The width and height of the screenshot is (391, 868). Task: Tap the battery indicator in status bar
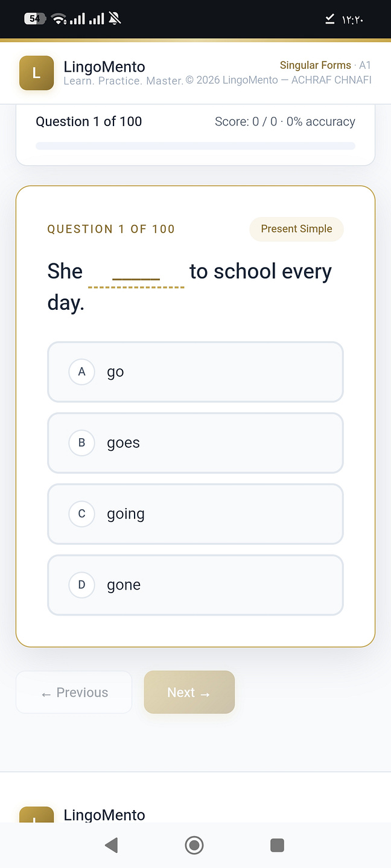tap(34, 19)
